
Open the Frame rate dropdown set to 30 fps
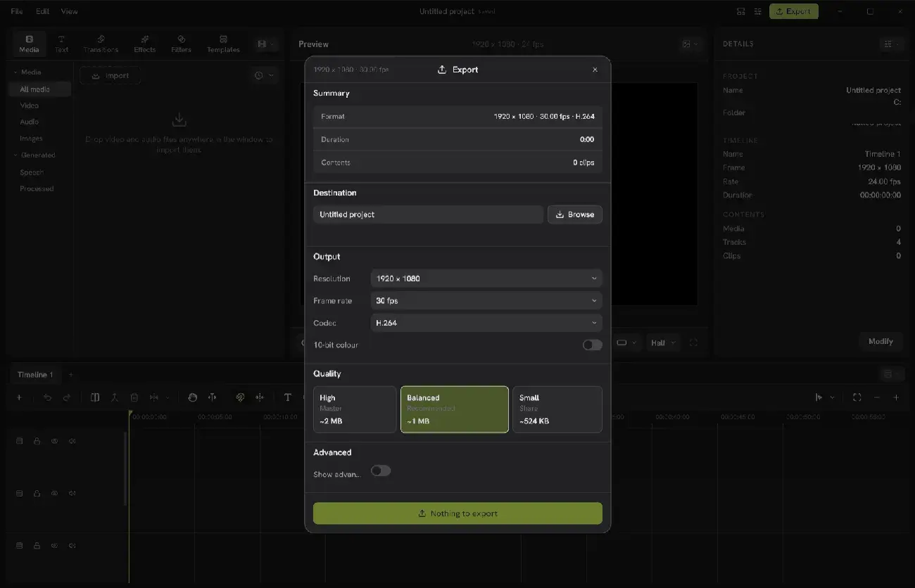click(x=486, y=300)
